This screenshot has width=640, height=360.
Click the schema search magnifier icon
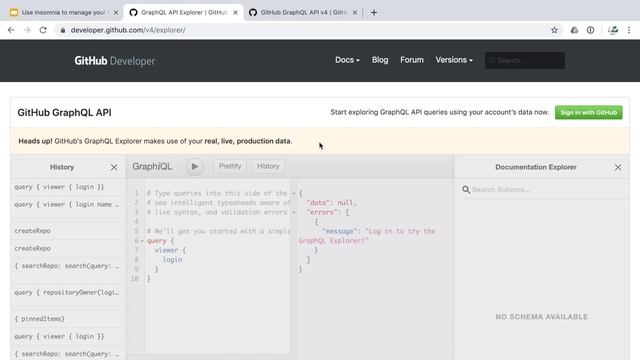[x=466, y=189]
